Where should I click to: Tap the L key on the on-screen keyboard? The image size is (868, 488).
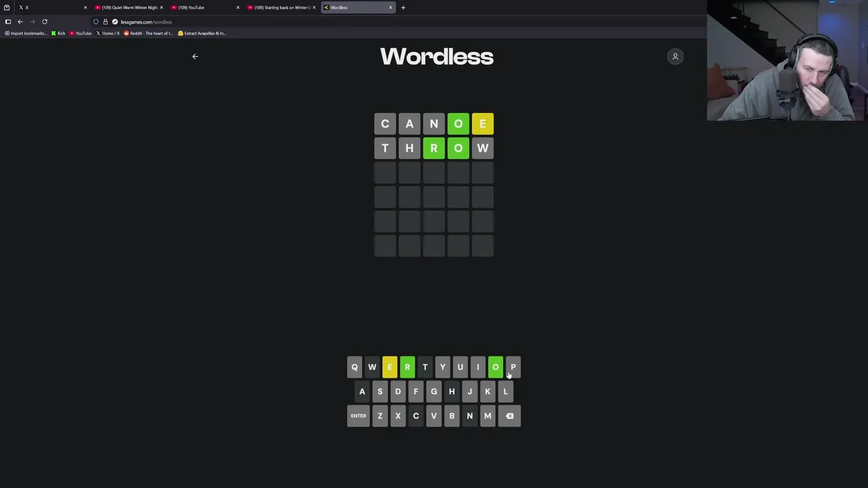point(505,392)
